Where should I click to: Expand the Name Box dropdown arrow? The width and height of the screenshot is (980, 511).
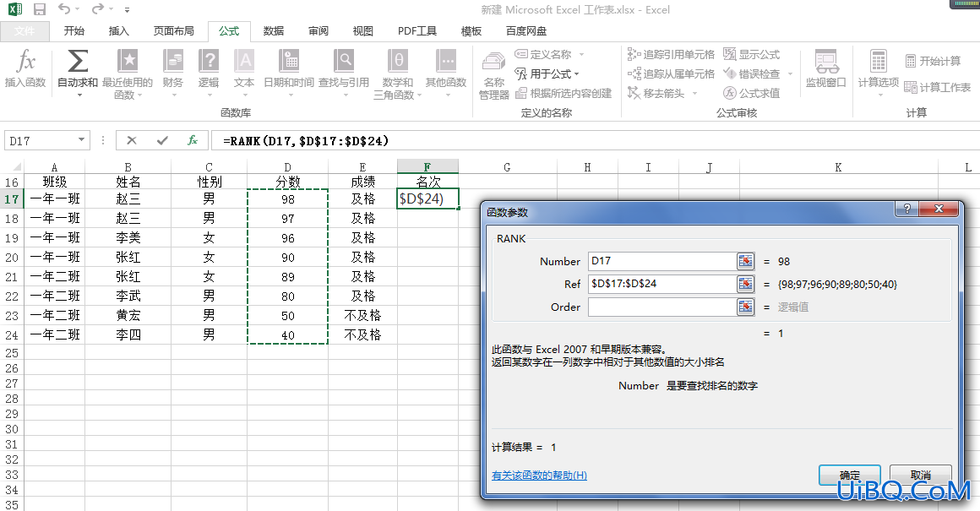(81, 140)
